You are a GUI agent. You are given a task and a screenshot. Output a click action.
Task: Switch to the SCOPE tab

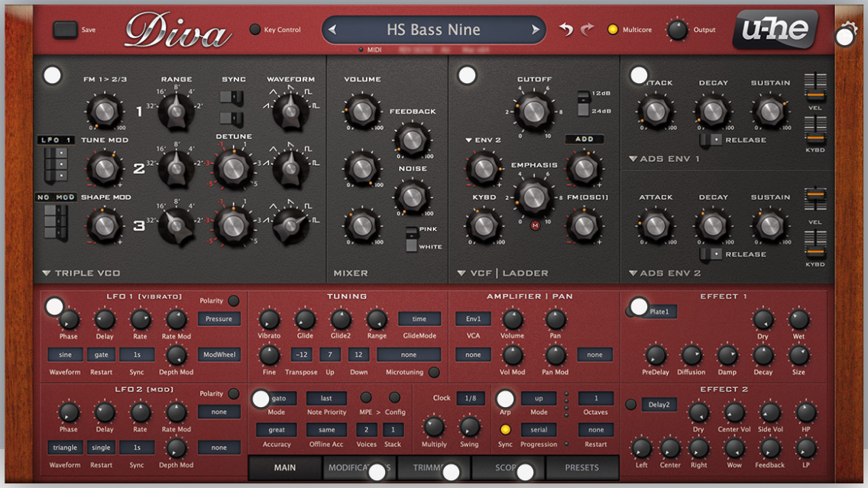508,467
